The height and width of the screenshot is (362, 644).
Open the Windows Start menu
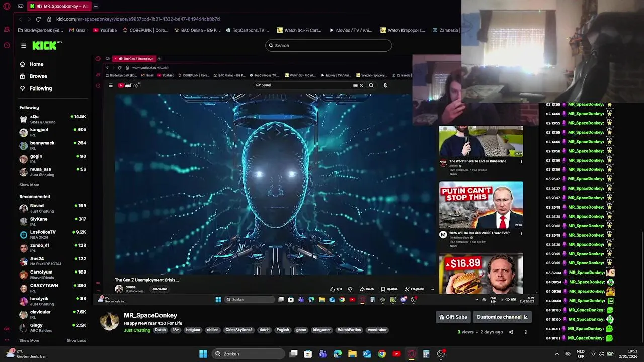click(x=203, y=354)
